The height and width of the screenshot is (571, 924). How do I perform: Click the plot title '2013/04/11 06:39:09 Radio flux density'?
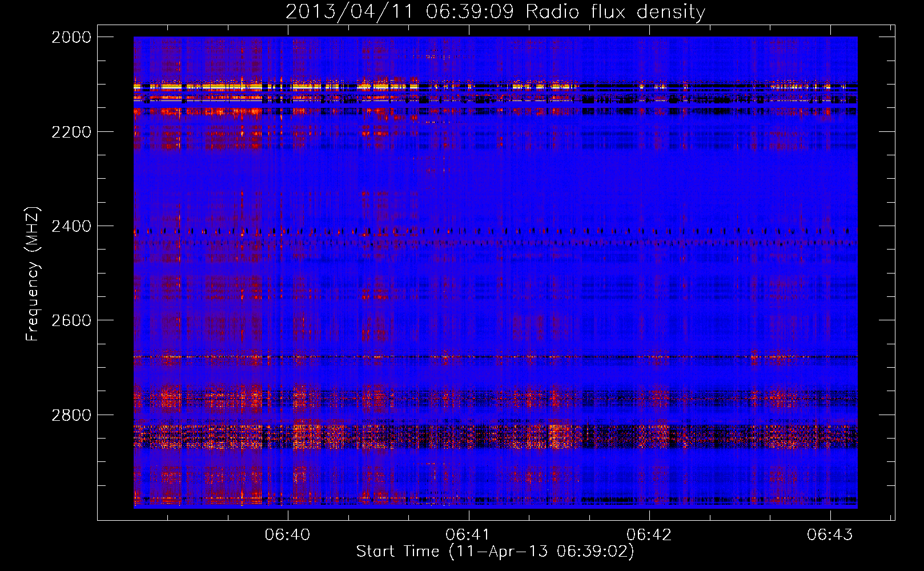pyautogui.click(x=496, y=12)
